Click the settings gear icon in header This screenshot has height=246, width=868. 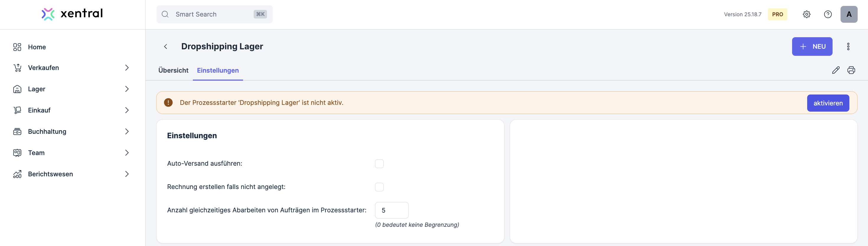coord(806,14)
